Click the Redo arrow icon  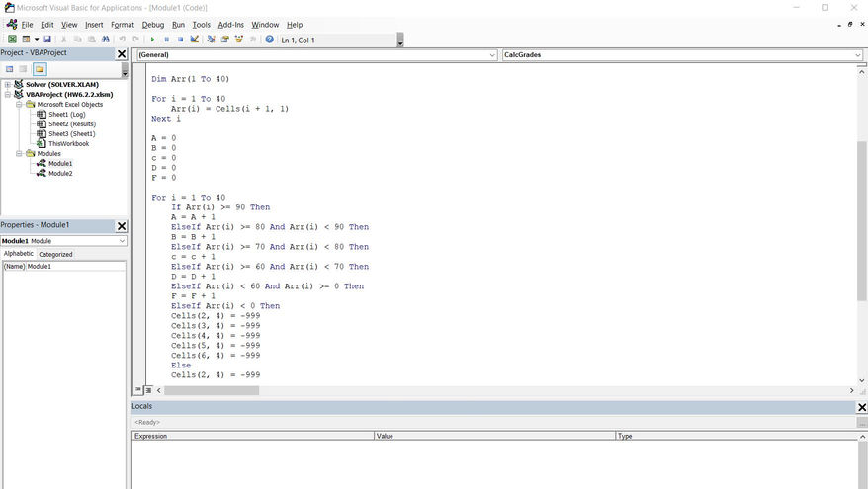(135, 40)
